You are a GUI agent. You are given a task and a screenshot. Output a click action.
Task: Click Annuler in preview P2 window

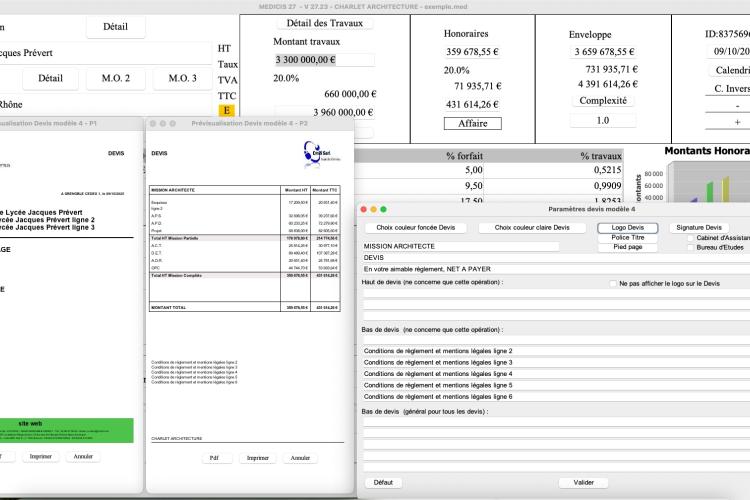[x=300, y=458]
